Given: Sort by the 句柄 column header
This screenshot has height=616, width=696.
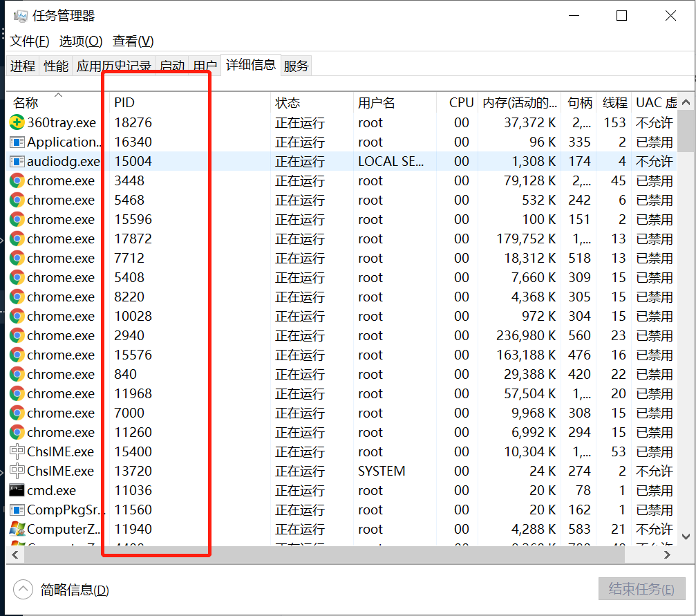Looking at the screenshot, I should 579,102.
